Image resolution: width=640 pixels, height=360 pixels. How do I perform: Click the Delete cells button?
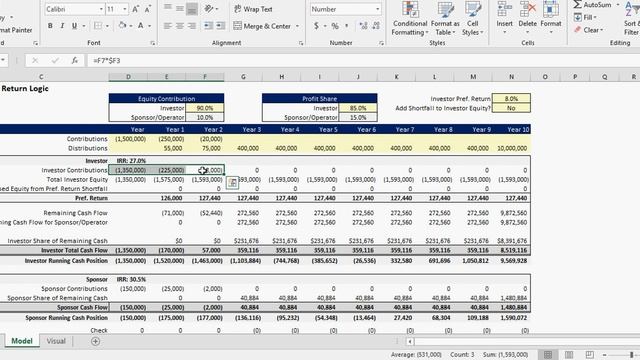pos(527,19)
